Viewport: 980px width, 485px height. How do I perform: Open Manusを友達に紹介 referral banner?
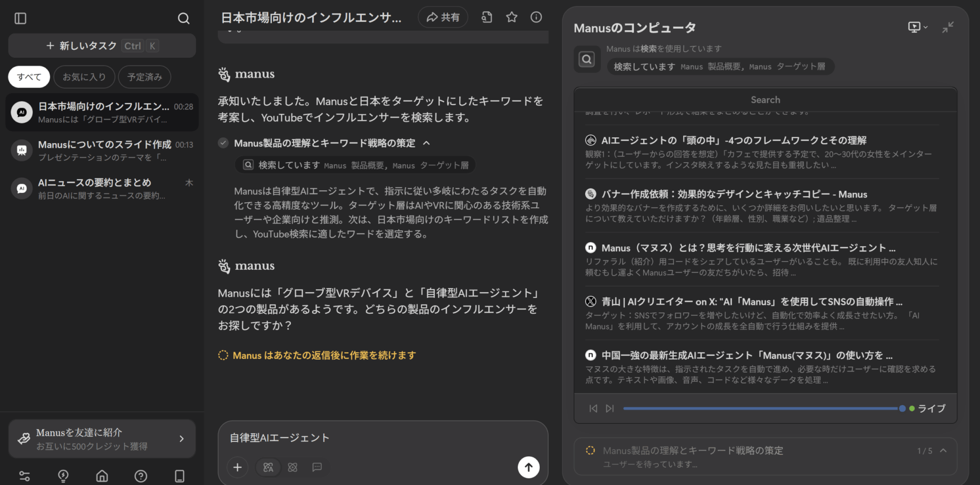click(x=102, y=439)
